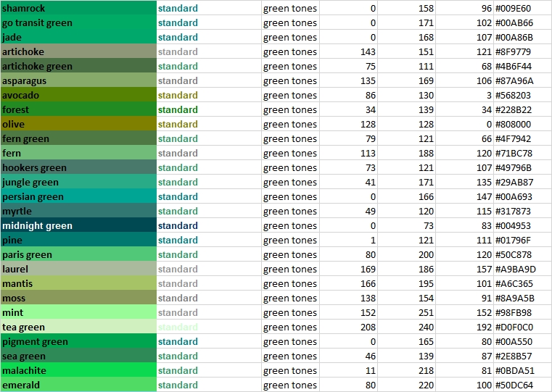552x392 pixels.
Task: Select the artichoke name cell
Action: (x=78, y=51)
